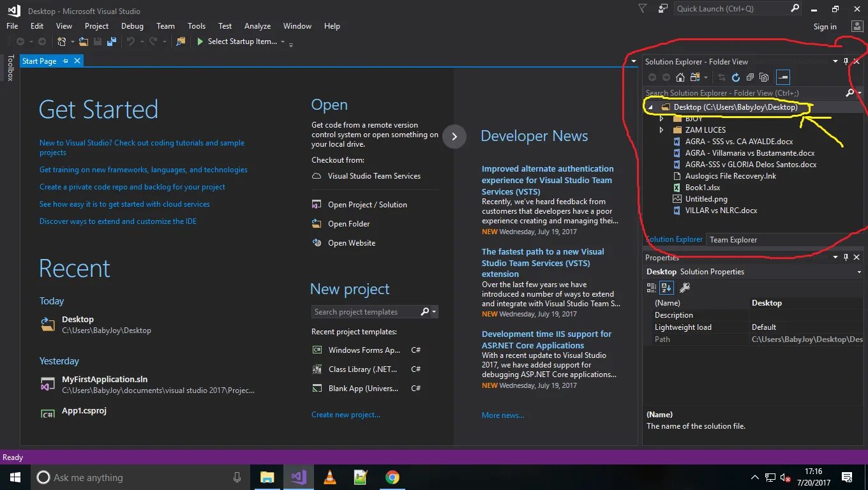Open the Analyze menu
Viewport: 868px width, 490px height.
pyautogui.click(x=257, y=26)
